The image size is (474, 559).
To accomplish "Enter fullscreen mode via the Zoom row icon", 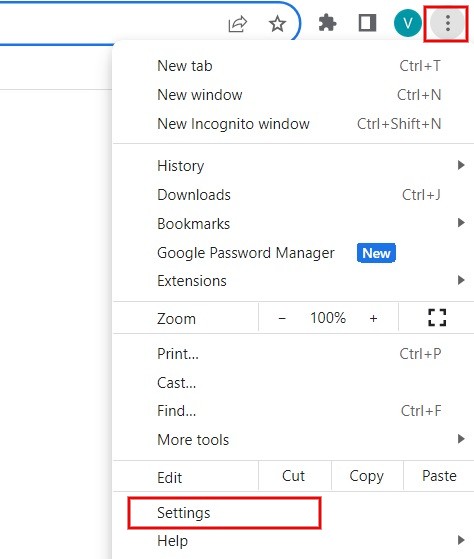I will click(437, 317).
